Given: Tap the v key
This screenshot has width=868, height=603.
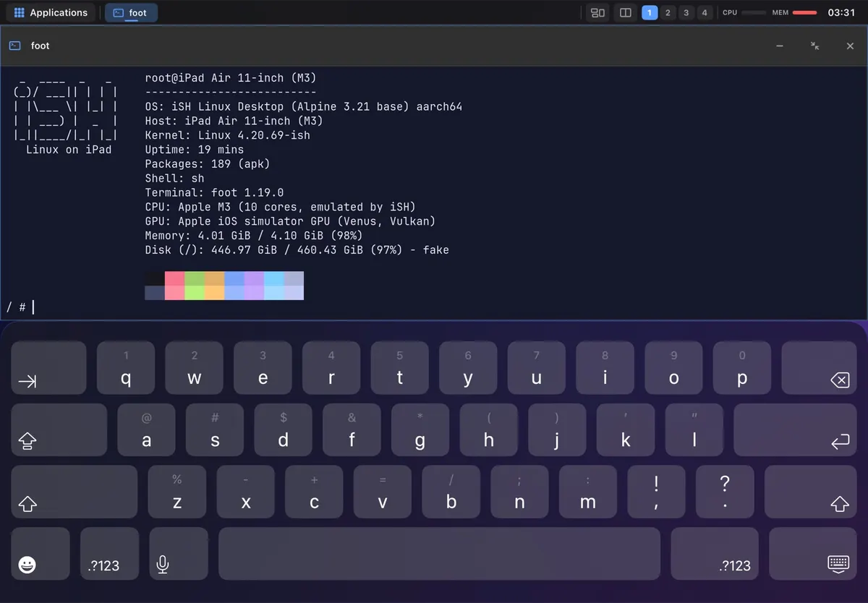Looking at the screenshot, I should coord(383,492).
